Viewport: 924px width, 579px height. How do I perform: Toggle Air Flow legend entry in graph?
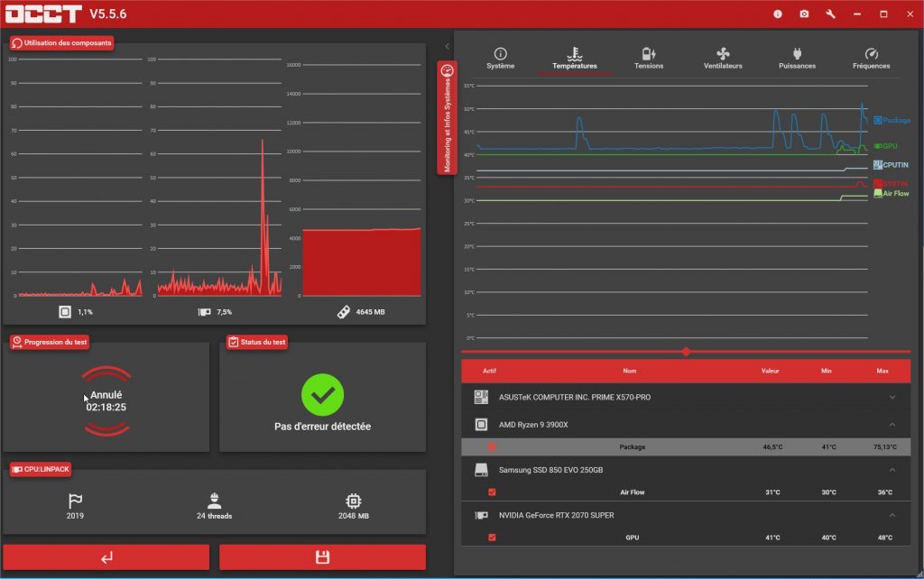(x=892, y=193)
